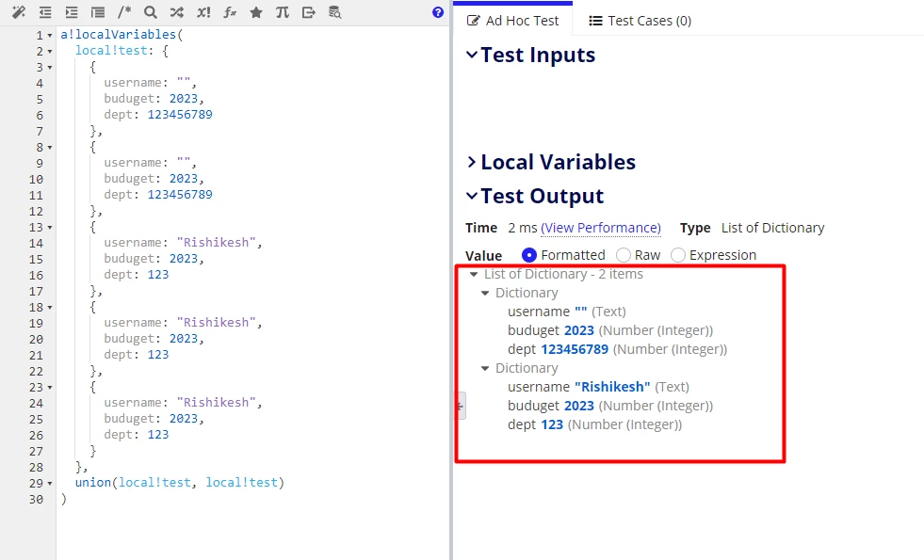The image size is (924, 560).
Task: Select the Expression value option
Action: click(x=678, y=255)
